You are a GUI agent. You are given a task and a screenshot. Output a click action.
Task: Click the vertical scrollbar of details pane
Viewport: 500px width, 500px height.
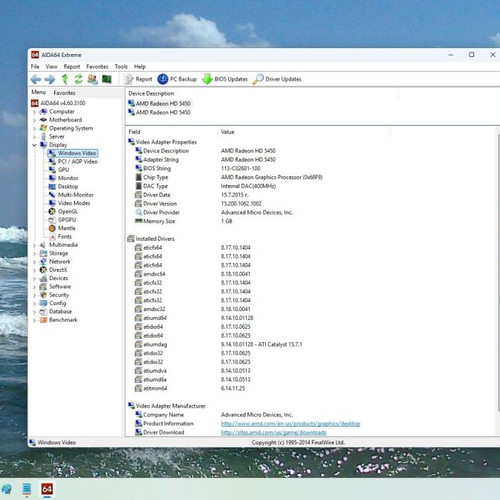tap(498, 272)
